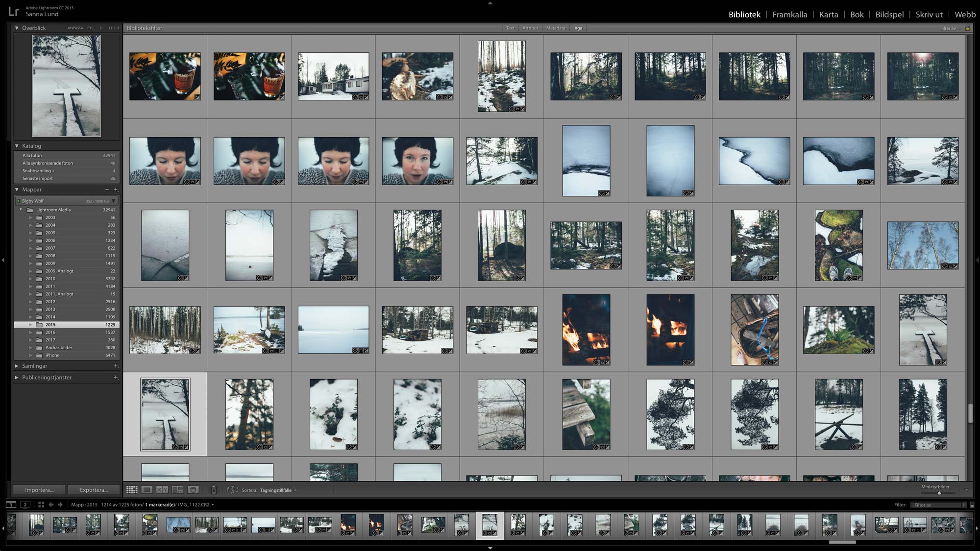Select the Painter spray-can tool
This screenshot has width=980, height=551.
pyautogui.click(x=213, y=489)
